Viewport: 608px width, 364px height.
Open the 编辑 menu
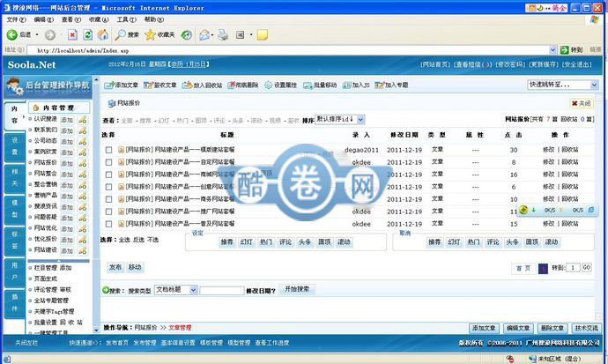[x=43, y=19]
